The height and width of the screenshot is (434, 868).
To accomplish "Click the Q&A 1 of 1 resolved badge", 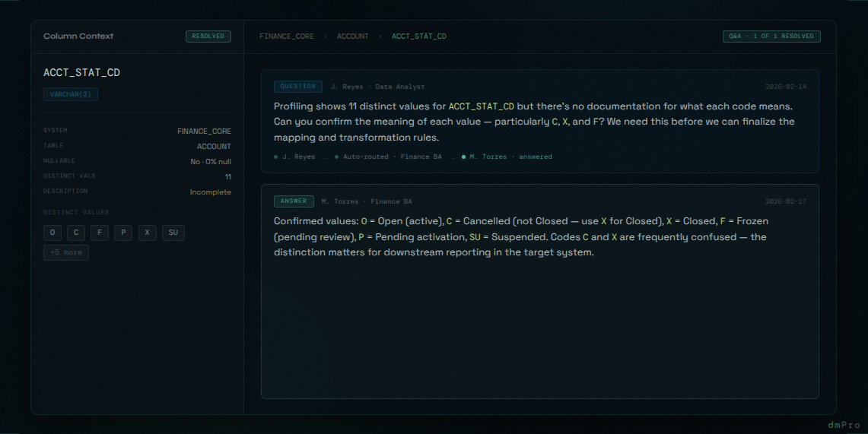I will (771, 36).
